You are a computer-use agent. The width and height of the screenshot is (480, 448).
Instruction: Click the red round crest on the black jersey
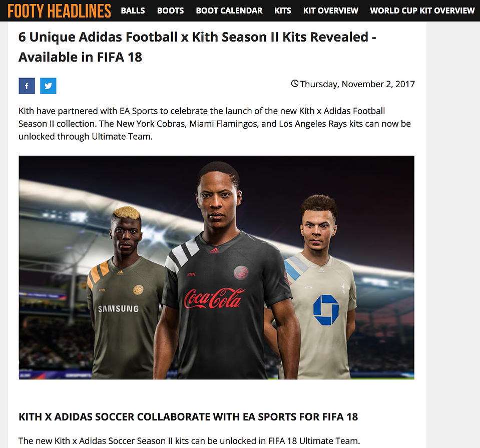coord(241,272)
